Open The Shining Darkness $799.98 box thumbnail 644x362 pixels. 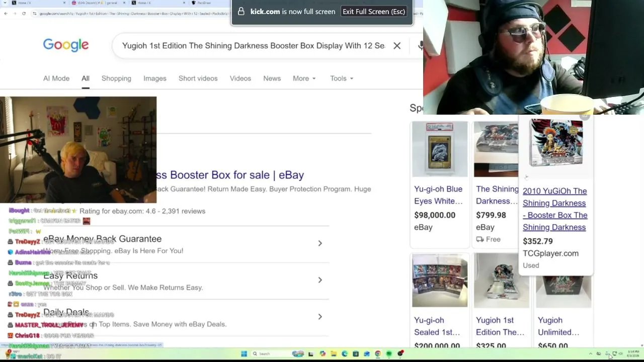(496, 149)
